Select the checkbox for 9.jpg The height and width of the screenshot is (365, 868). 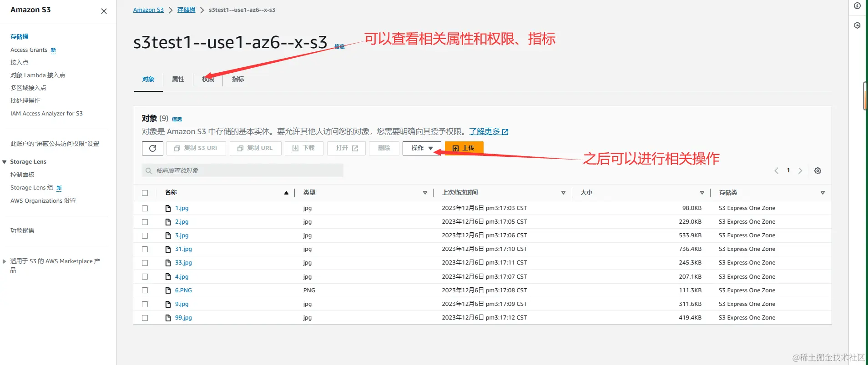(145, 304)
